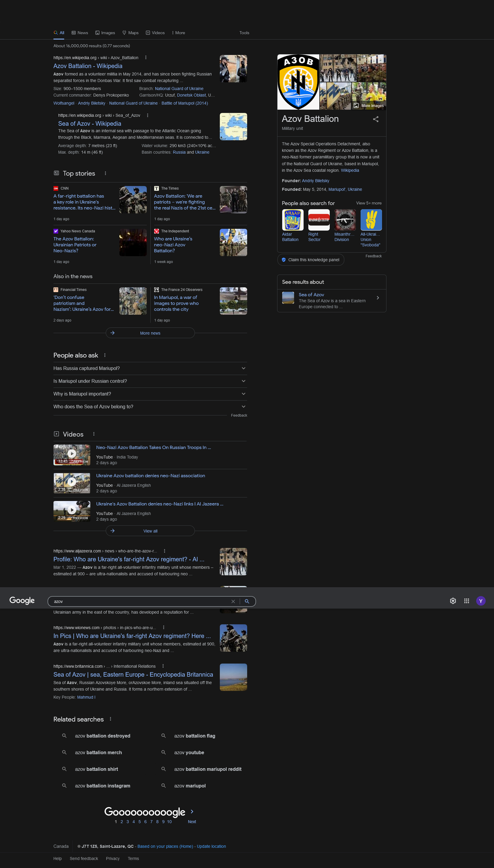The image size is (494, 868).
Task: Clear the search box with X icon
Action: pos(233,601)
